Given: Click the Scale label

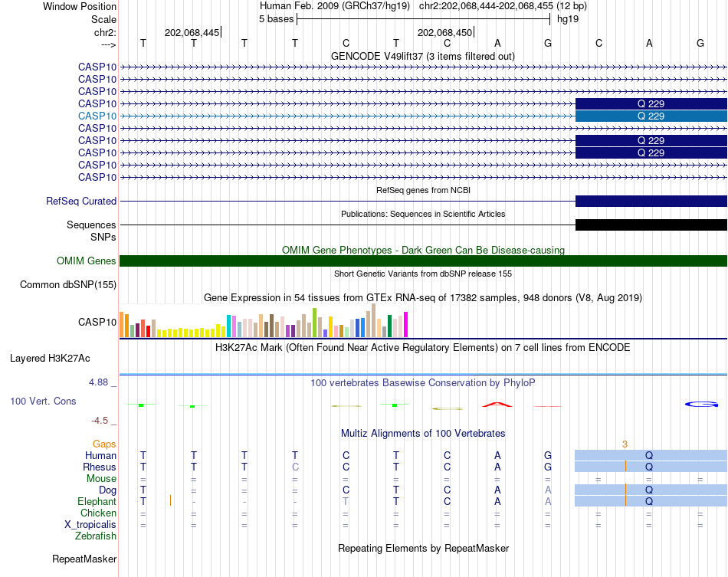Looking at the screenshot, I should [104, 19].
